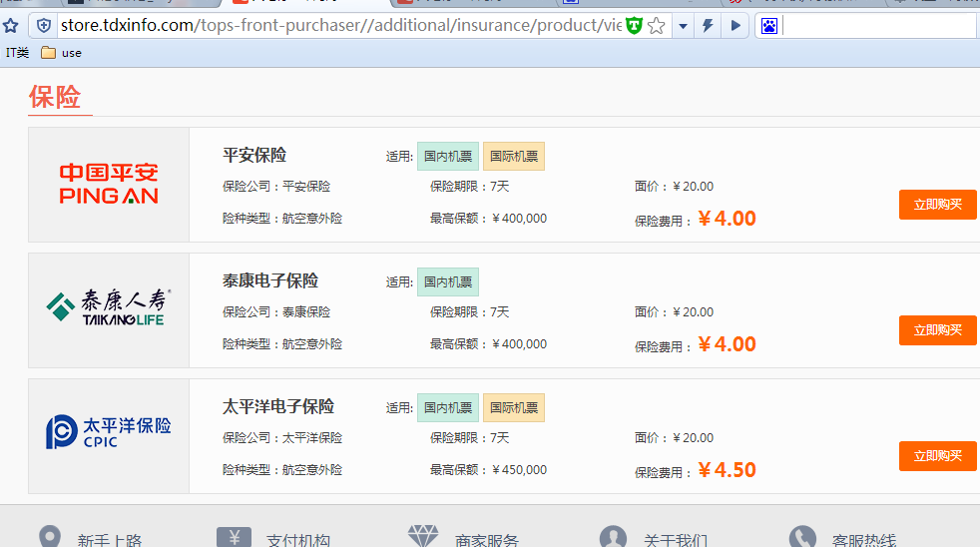Image resolution: width=980 pixels, height=547 pixels.
Task: Click the ¥4.00 price of 平安保险
Action: pyautogui.click(x=727, y=219)
